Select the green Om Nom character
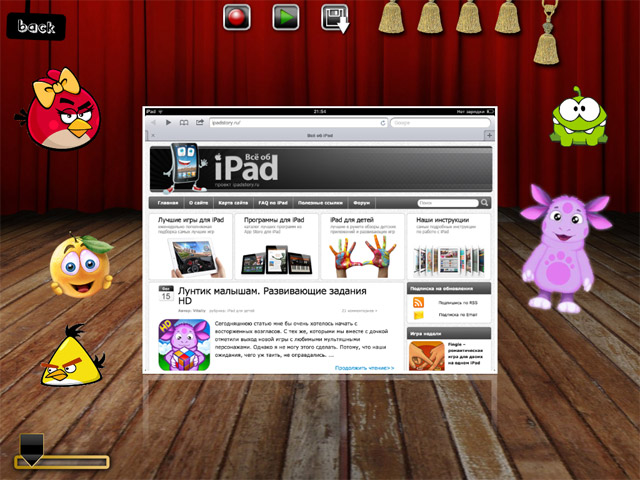 point(578,118)
